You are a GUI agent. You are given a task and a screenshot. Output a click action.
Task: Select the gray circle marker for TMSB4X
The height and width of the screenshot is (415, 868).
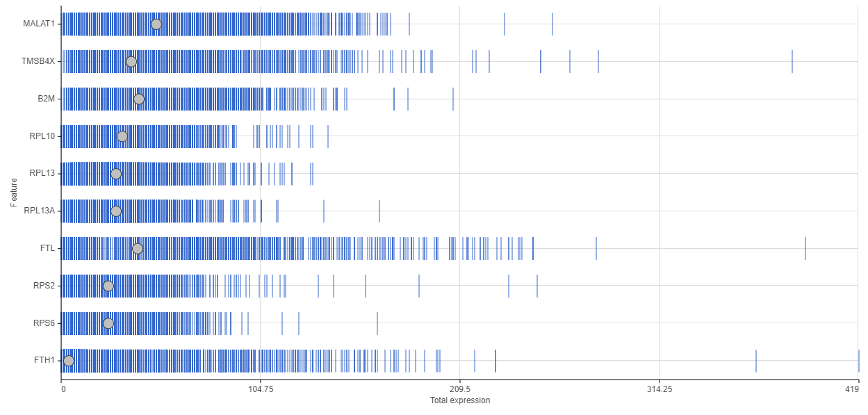(x=131, y=62)
